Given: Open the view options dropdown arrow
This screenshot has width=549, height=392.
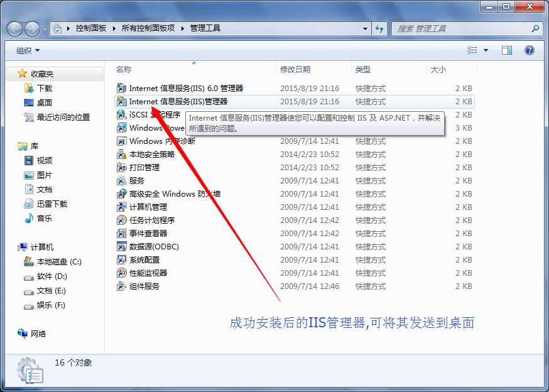Looking at the screenshot, I should pos(486,50).
